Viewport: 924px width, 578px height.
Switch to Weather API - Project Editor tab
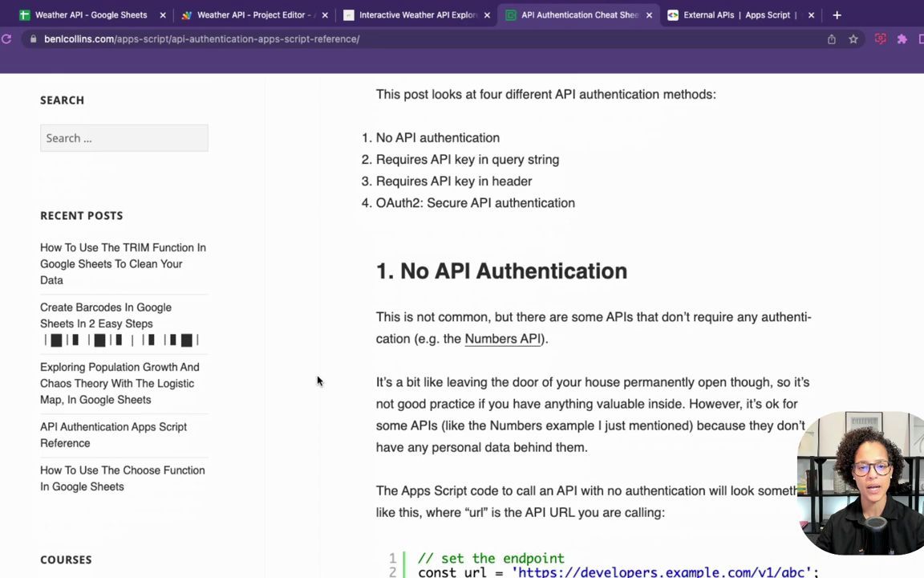click(253, 15)
